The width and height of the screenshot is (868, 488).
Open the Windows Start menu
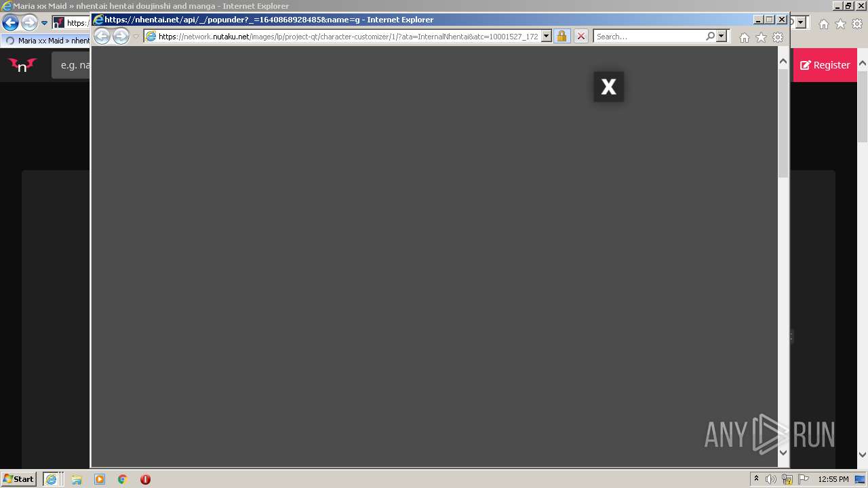(18, 479)
